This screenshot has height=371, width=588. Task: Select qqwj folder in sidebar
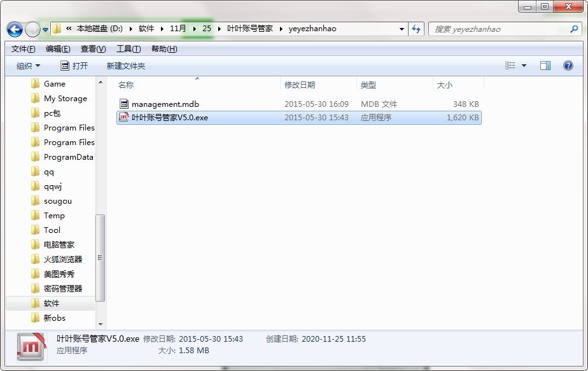click(53, 186)
